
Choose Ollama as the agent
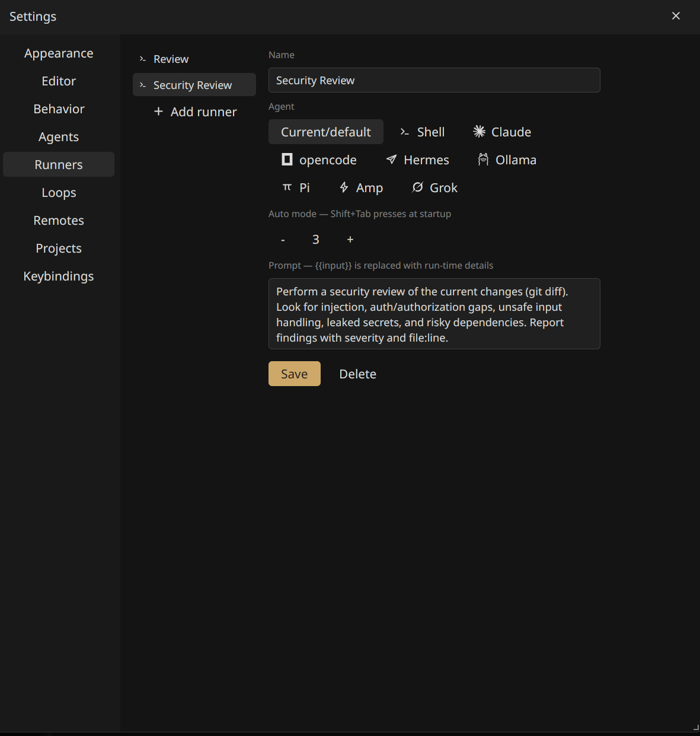click(x=507, y=160)
